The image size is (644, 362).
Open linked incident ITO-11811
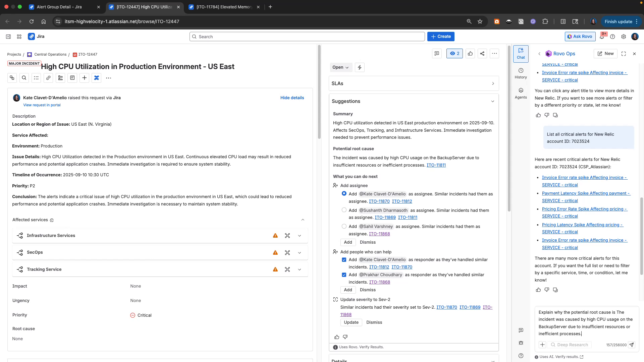(x=436, y=165)
